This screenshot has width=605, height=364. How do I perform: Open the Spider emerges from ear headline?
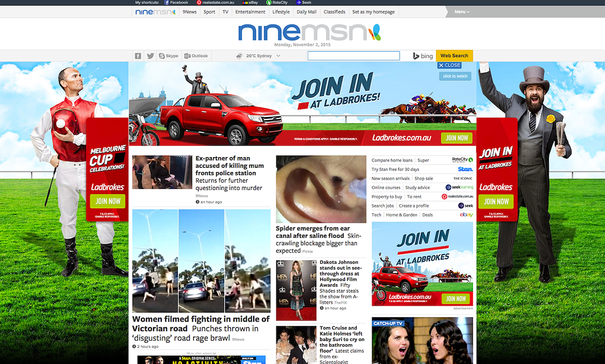[x=313, y=232]
